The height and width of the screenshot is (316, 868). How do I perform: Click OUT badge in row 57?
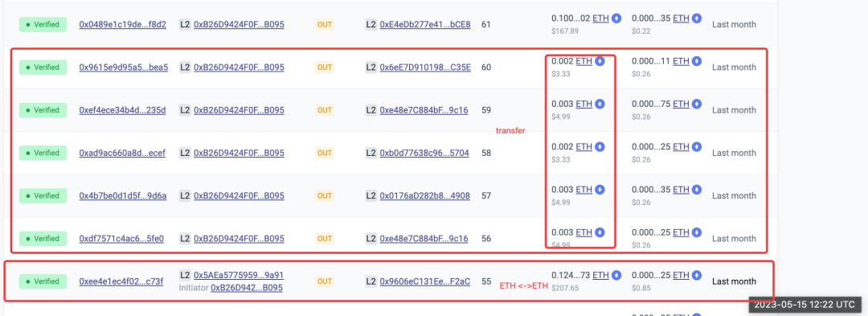pos(325,196)
